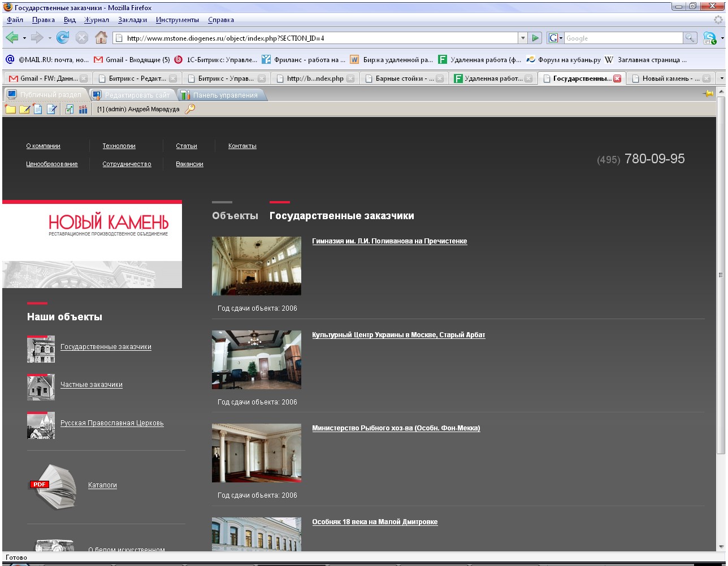Click the green Back arrow button

click(11, 38)
